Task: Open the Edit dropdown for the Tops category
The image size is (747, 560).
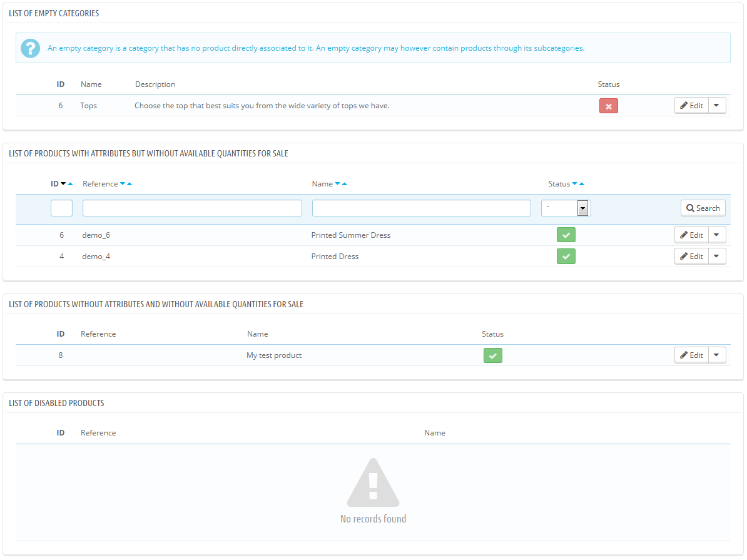Action: coord(718,105)
